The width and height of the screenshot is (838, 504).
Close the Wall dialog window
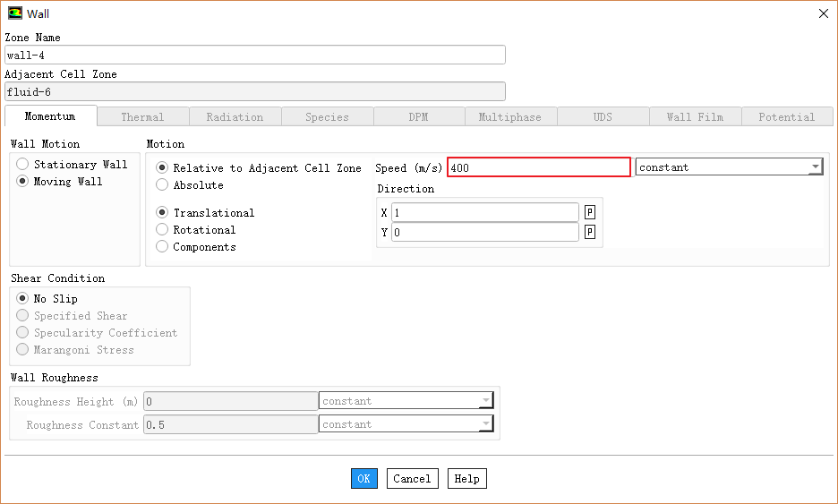click(823, 13)
